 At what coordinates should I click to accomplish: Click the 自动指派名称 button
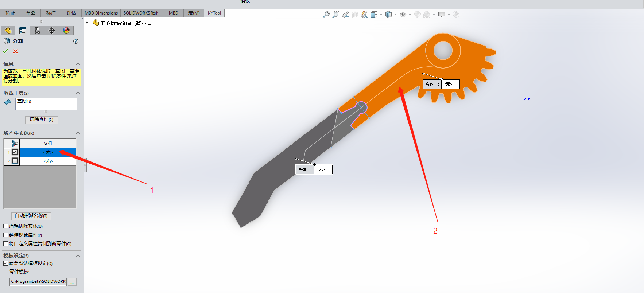click(31, 216)
